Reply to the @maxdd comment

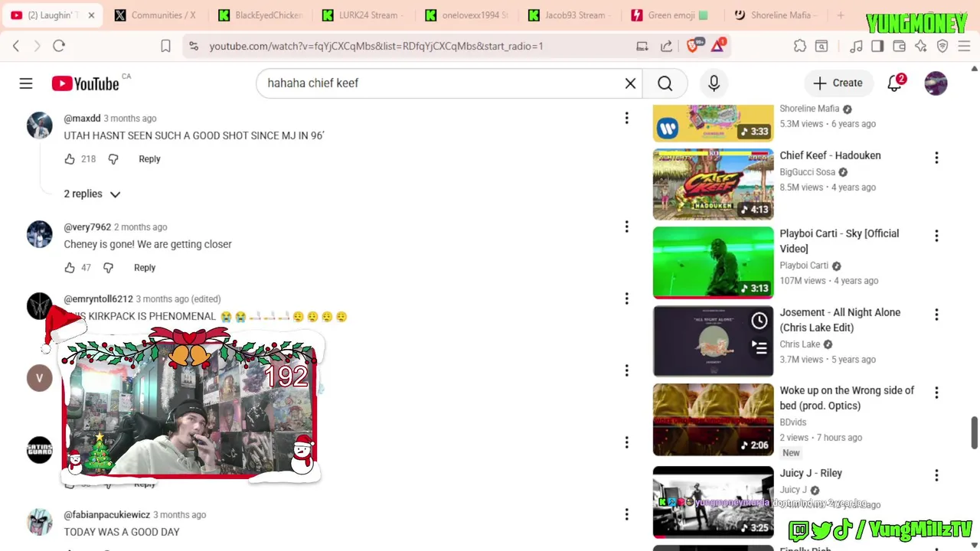point(149,159)
